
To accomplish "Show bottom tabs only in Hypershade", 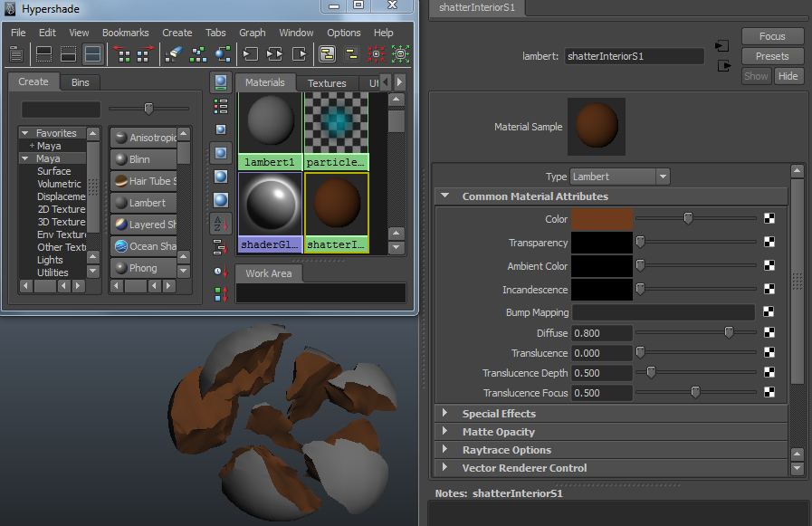I will click(68, 54).
